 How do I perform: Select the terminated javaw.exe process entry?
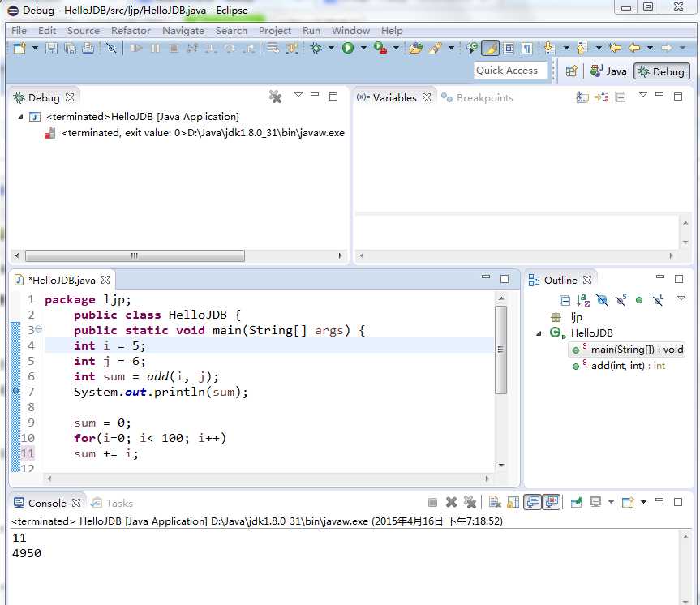click(195, 133)
